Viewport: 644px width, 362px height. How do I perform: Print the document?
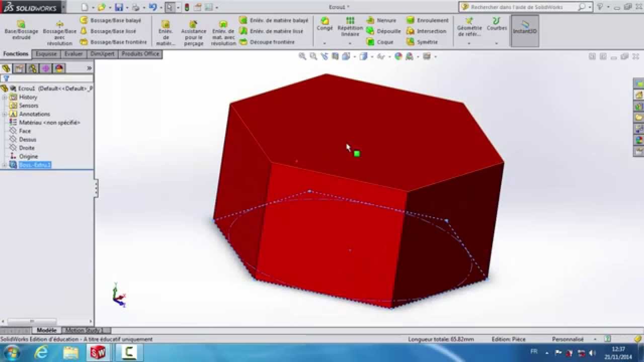[135, 7]
